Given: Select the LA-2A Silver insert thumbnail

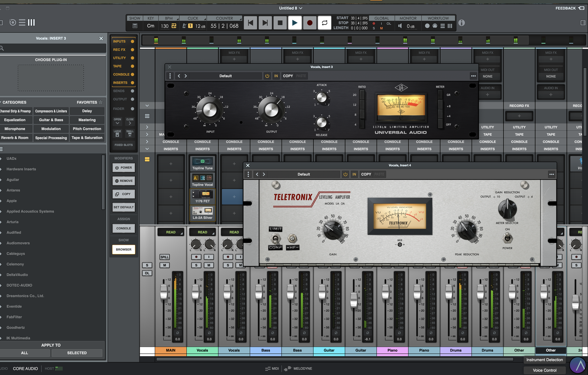Looking at the screenshot, I should click(x=202, y=213).
